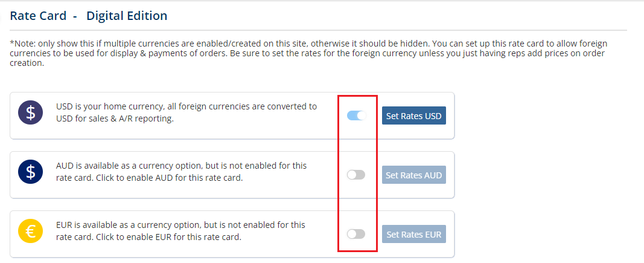This screenshot has width=644, height=263.
Task: Open Set Rates USD
Action: [414, 115]
